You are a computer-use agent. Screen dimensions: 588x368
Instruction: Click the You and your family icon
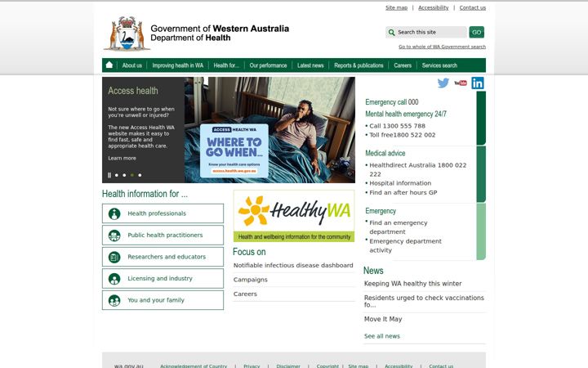pyautogui.click(x=114, y=301)
